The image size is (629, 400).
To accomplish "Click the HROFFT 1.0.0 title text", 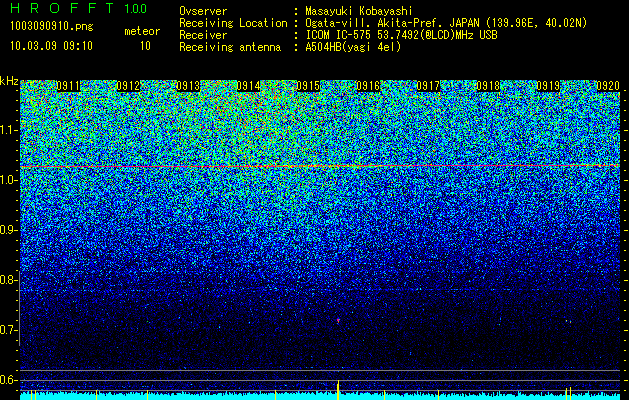I will 78,8.
